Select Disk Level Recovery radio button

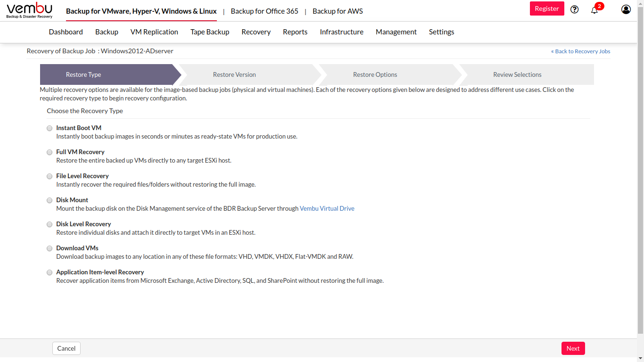[50, 224]
